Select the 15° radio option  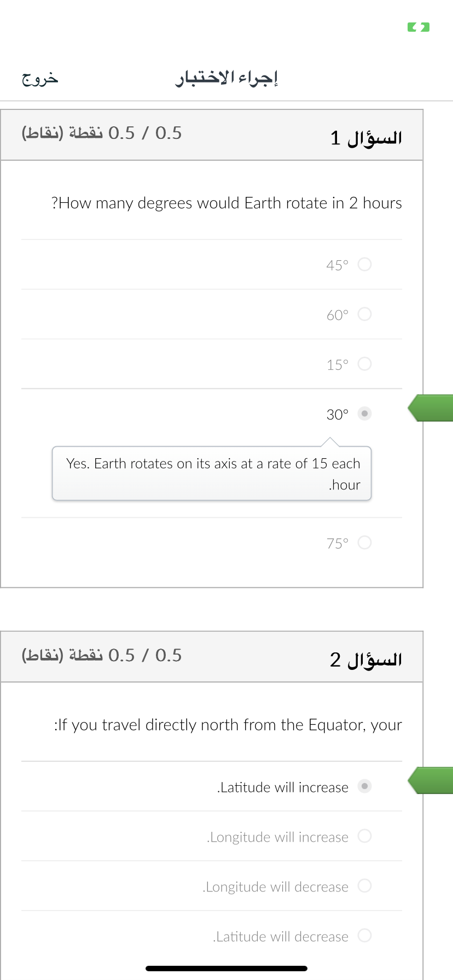tap(364, 364)
